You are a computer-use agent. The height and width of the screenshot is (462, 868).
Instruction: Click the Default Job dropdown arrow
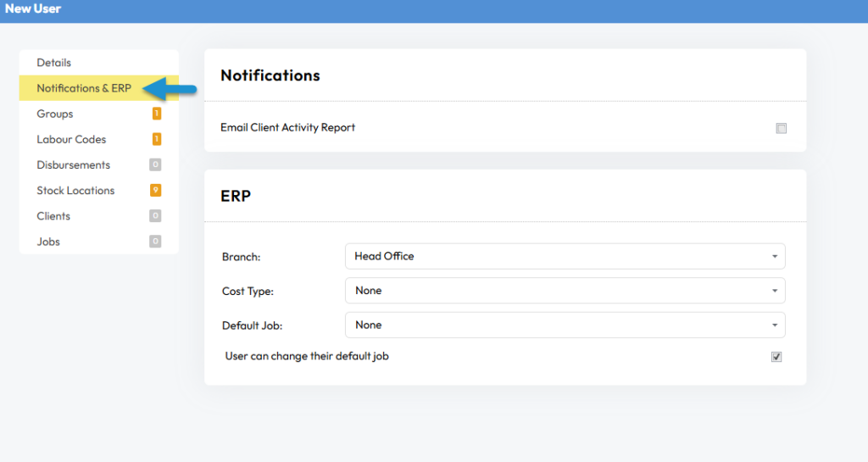pyautogui.click(x=775, y=326)
